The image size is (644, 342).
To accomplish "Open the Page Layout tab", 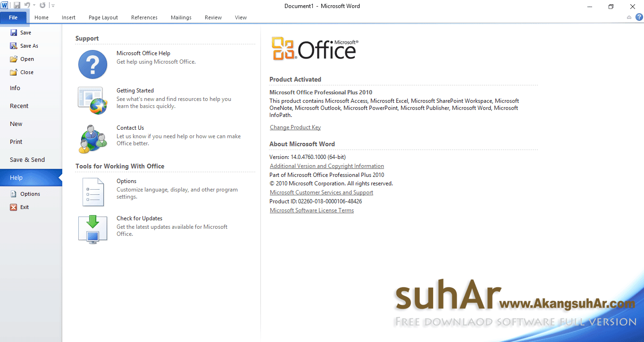I will pos(103,17).
